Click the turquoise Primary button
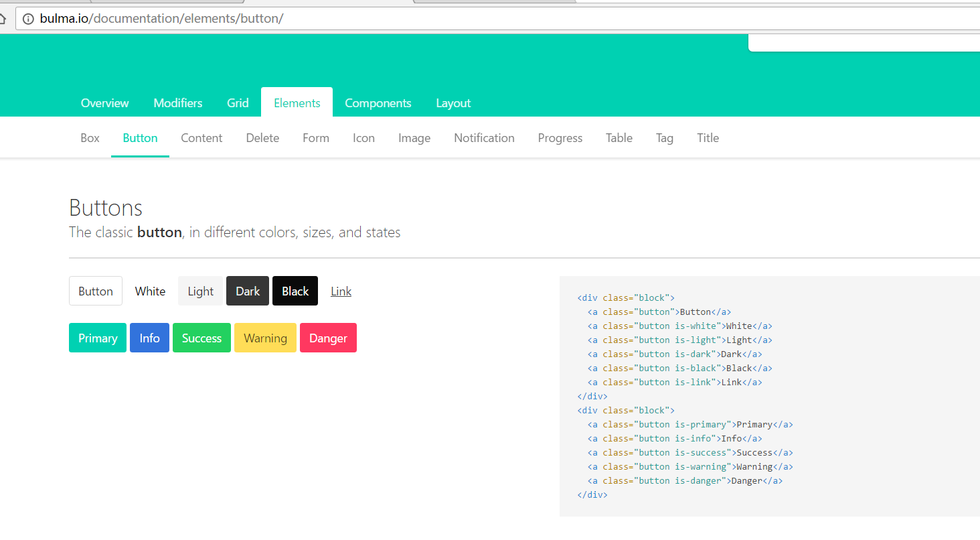The width and height of the screenshot is (980, 540). pyautogui.click(x=98, y=338)
